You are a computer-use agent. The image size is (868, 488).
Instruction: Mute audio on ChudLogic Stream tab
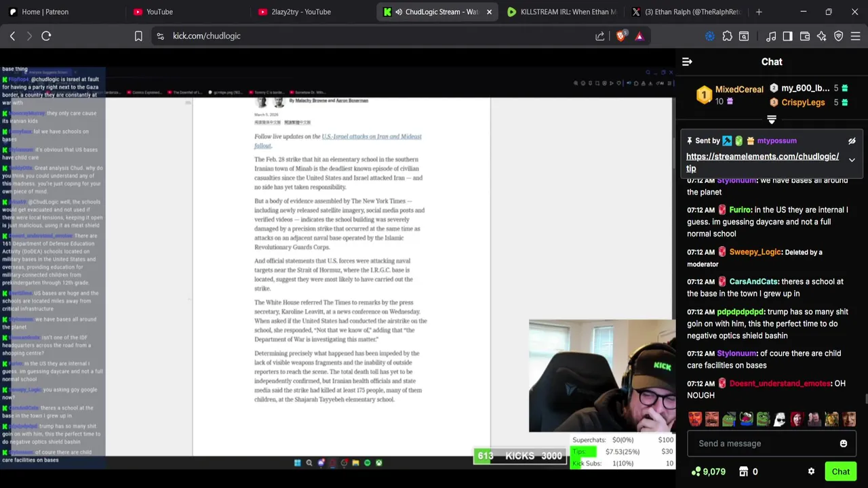(399, 12)
